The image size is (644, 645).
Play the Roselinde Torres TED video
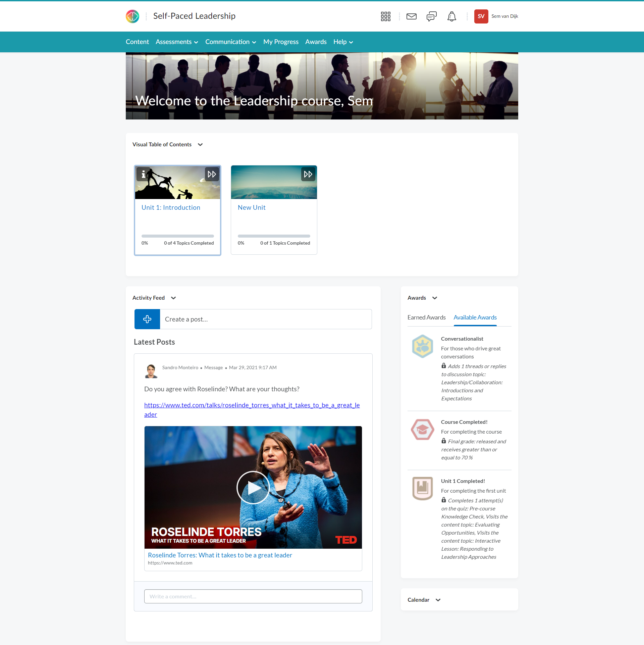point(253,487)
